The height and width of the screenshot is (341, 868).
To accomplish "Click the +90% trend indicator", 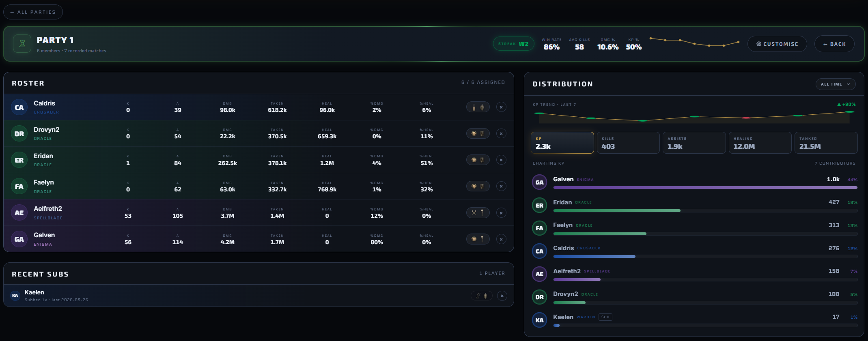I will 846,105.
